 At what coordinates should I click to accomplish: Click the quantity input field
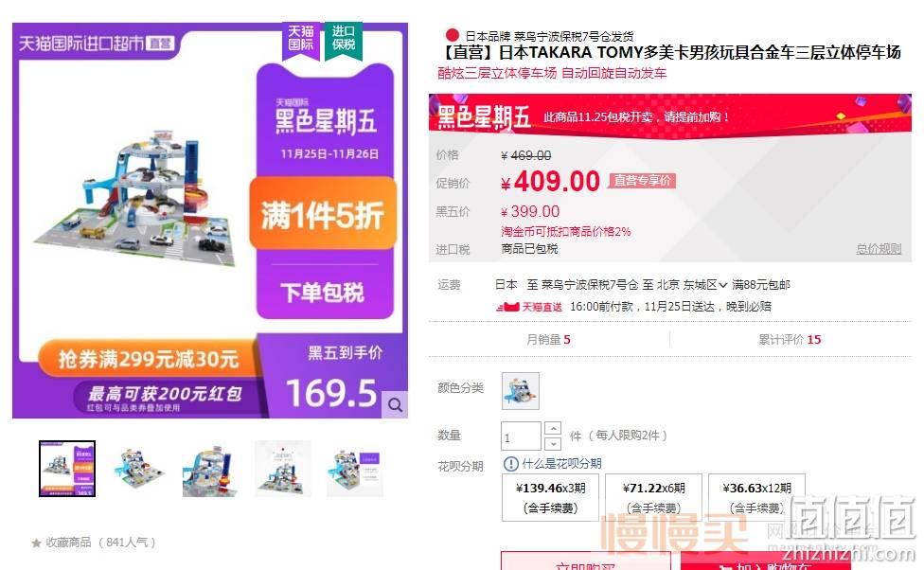pos(521,436)
